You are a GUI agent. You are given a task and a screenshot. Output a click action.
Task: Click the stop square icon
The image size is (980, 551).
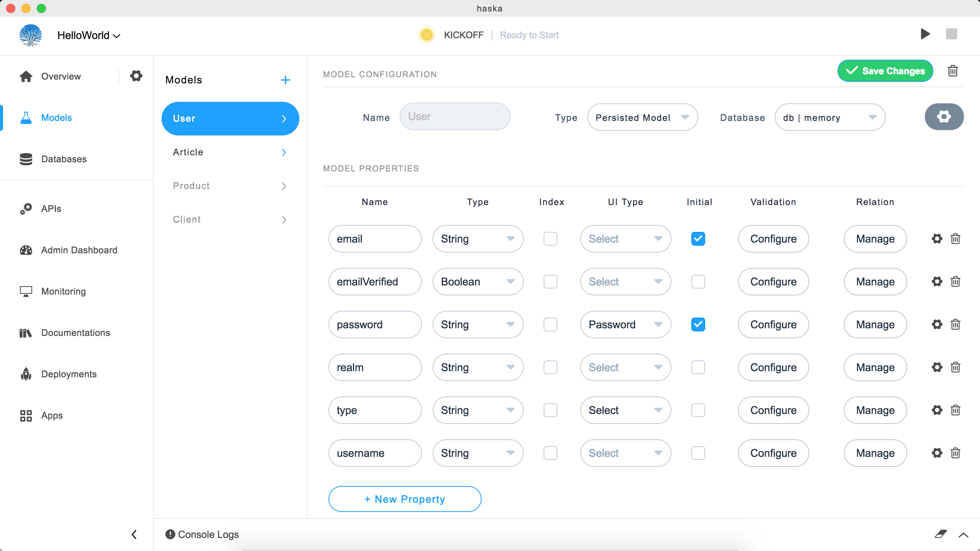(x=951, y=34)
